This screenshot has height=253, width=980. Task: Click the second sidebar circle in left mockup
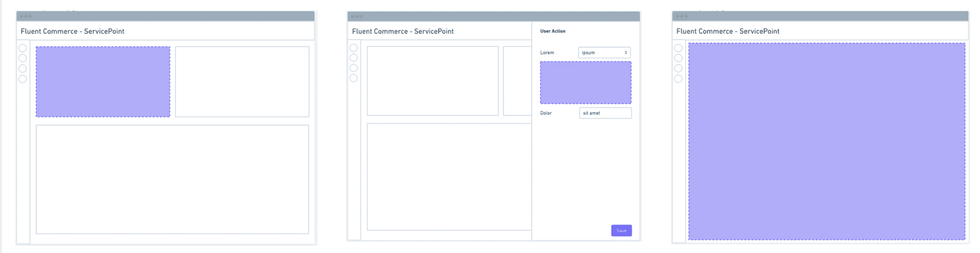pos(23,58)
